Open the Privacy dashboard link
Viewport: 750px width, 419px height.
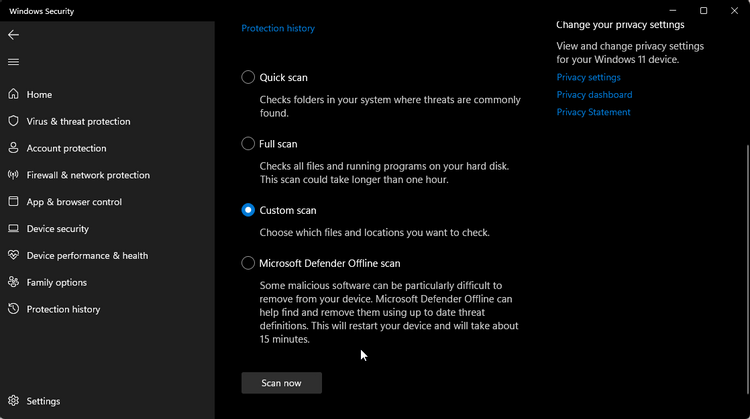(594, 95)
